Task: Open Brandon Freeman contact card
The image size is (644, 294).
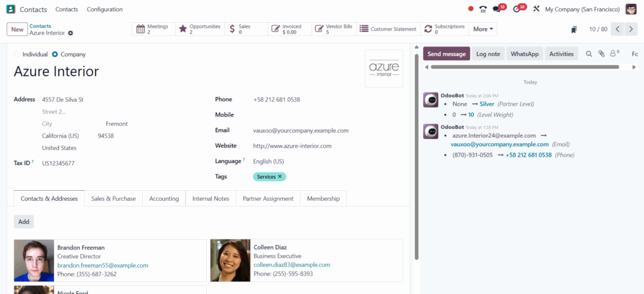Action: pyautogui.click(x=110, y=261)
